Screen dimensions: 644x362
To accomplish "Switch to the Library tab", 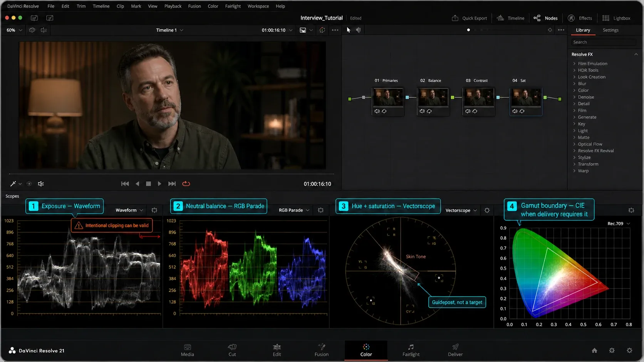I will pos(583,30).
